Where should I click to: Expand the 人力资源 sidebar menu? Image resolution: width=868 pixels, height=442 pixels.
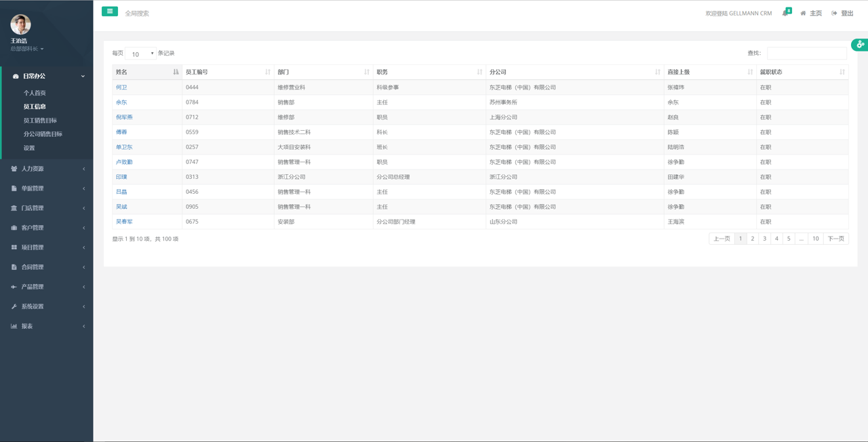coord(46,169)
